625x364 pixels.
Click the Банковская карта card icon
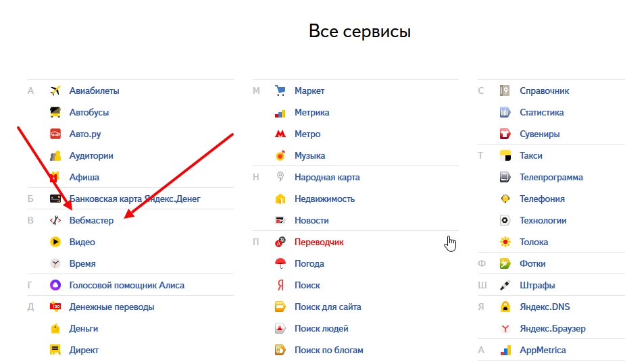(55, 199)
